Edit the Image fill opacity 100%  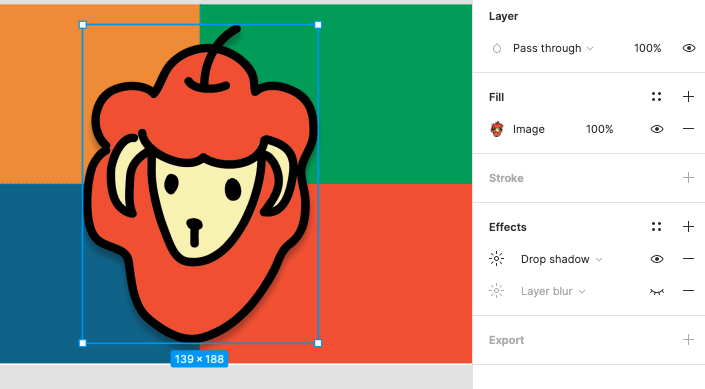pyautogui.click(x=599, y=129)
